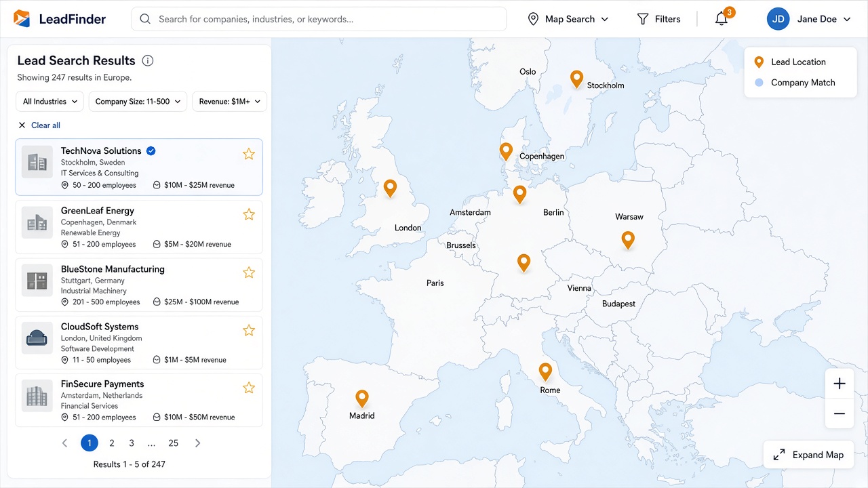Toggle favorite star for GreenLeaf Energy
The image size is (868, 488).
(x=249, y=214)
